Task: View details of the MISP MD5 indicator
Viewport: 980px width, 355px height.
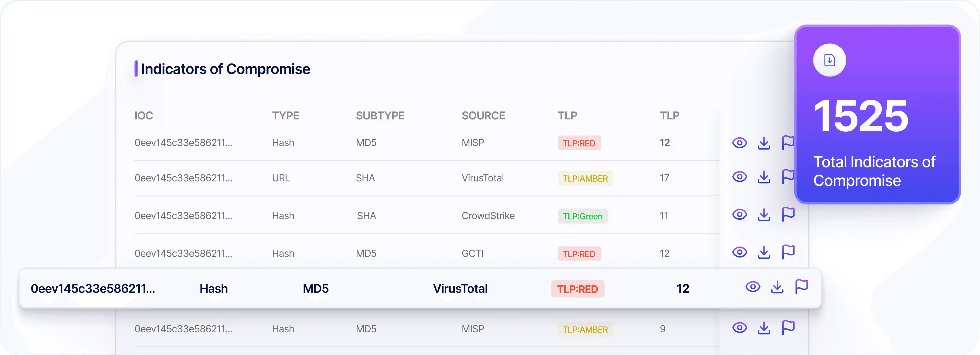Action: tap(739, 143)
